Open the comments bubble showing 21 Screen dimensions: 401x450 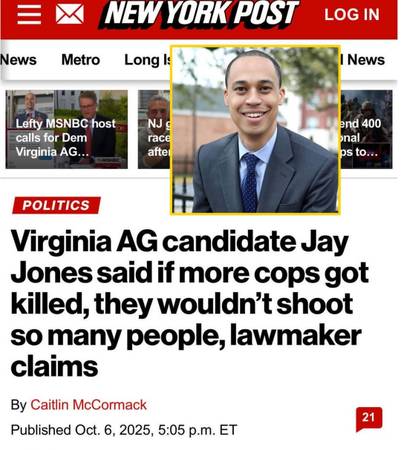click(369, 418)
